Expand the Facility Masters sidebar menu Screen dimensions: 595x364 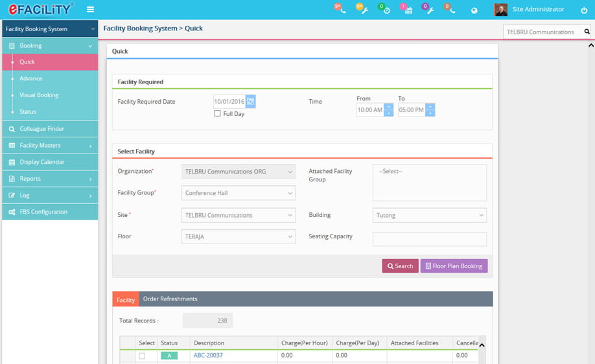50,146
